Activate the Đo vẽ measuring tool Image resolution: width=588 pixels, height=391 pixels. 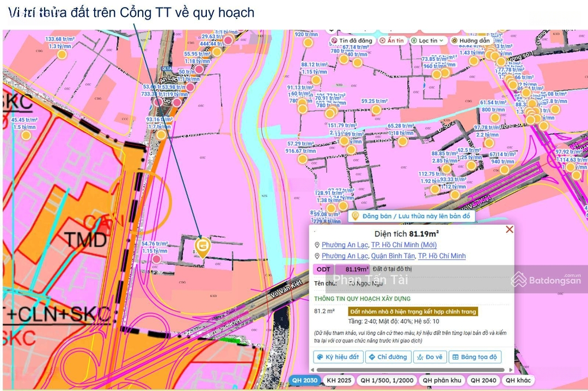[x=430, y=357]
